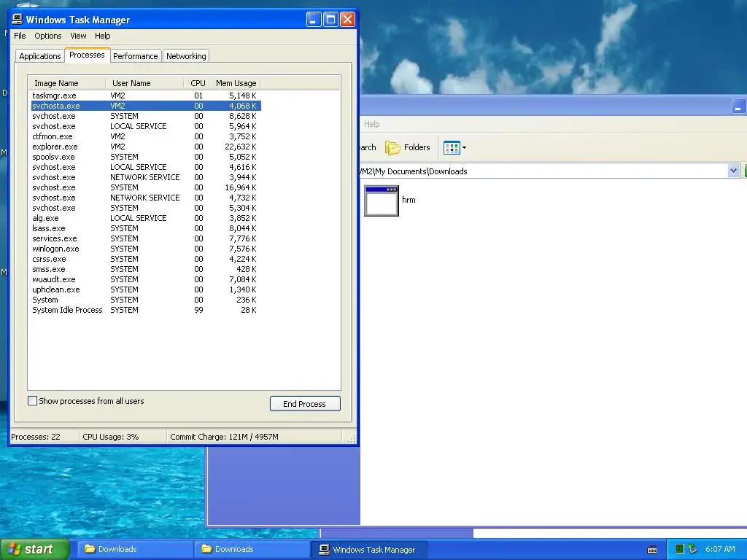Click the End Process button
The height and width of the screenshot is (560, 747).
(x=305, y=404)
